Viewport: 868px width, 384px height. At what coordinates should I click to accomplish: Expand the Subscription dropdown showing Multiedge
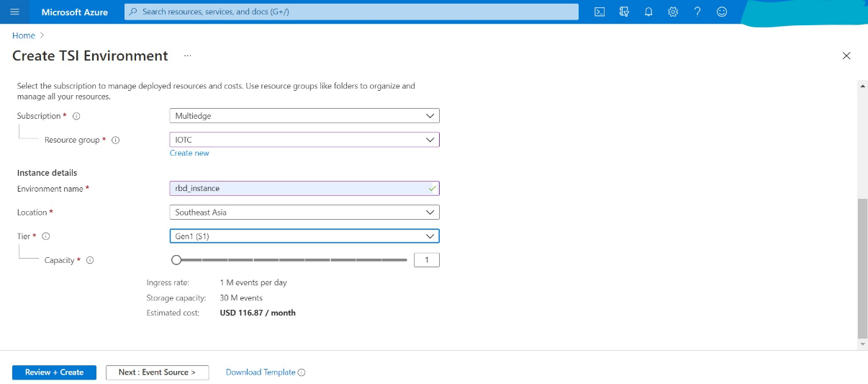coord(304,116)
